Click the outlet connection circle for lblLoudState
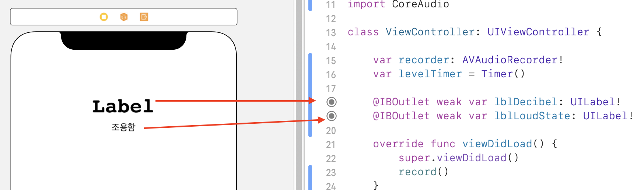Image resolution: width=644 pixels, height=190 pixels. pyautogui.click(x=332, y=116)
